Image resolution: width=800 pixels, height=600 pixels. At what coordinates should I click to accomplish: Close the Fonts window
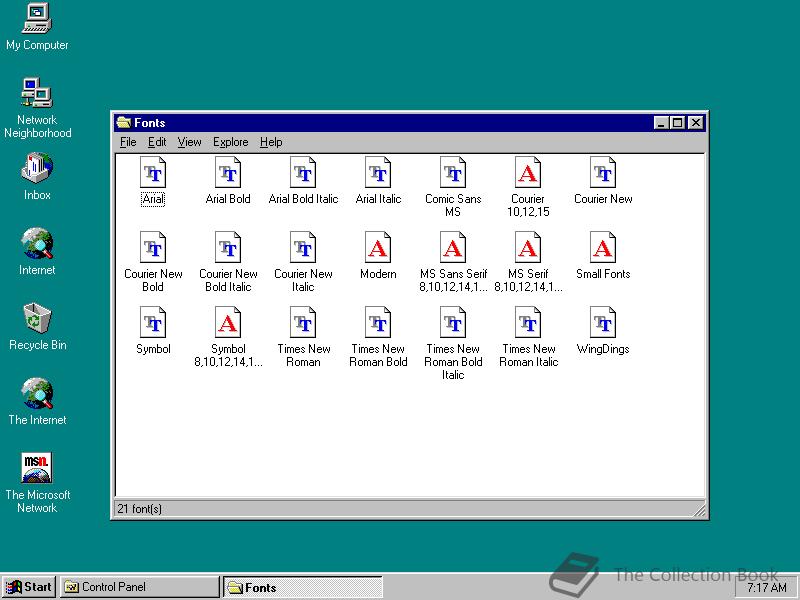(696, 123)
